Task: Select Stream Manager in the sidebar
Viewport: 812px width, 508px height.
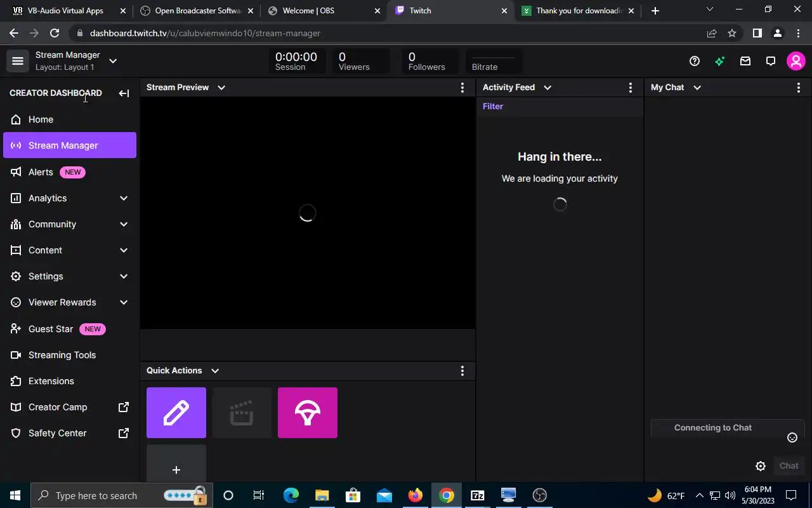Action: [x=70, y=145]
